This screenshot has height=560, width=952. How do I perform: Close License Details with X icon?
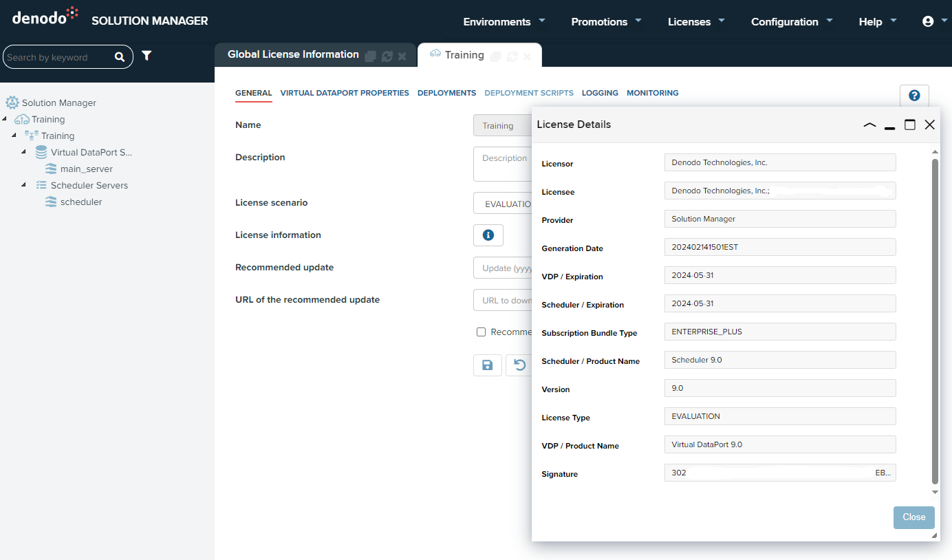[930, 125]
